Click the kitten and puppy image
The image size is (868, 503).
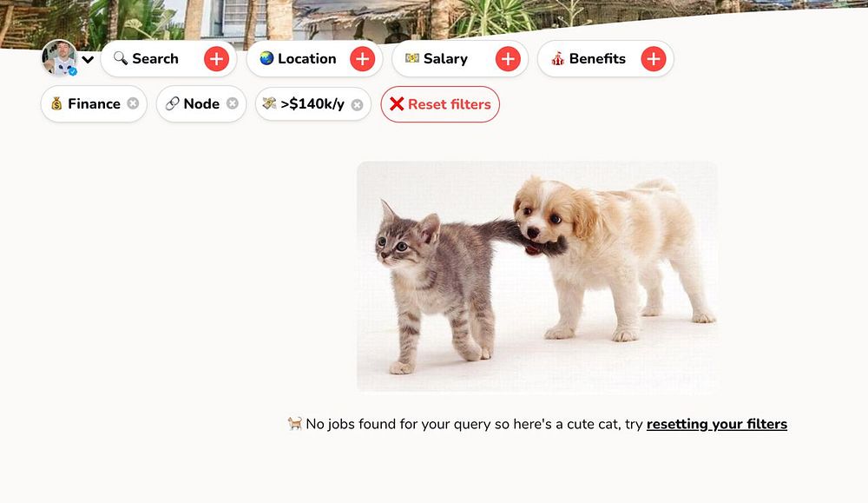coord(537,276)
